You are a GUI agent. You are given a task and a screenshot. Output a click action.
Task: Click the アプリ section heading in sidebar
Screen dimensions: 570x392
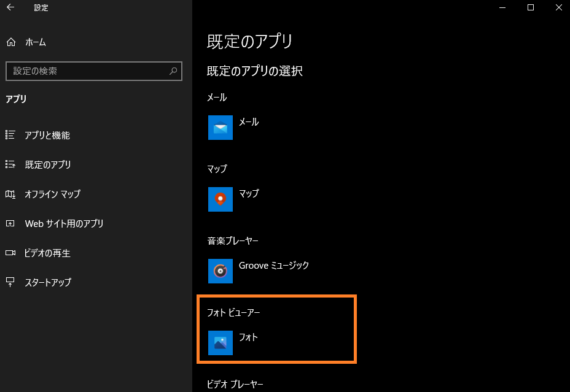point(16,99)
